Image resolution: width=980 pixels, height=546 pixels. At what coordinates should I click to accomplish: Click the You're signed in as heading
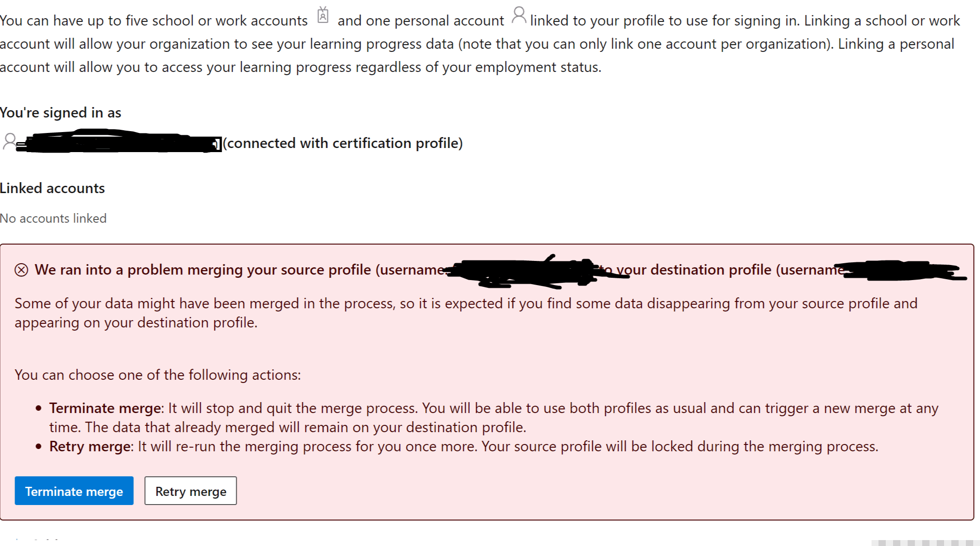coord(61,112)
